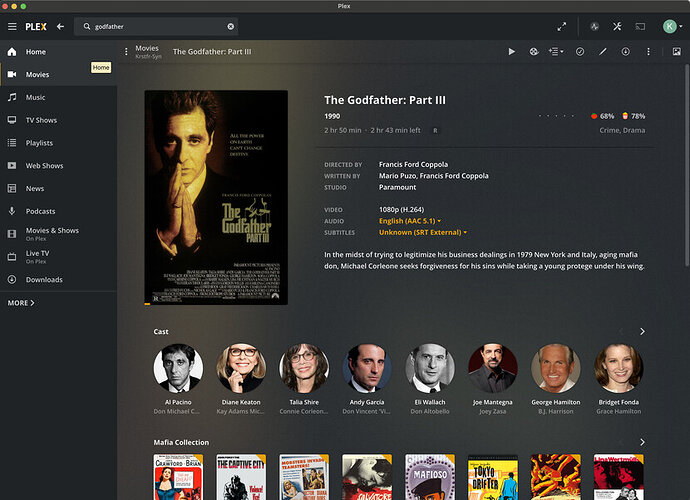The width and height of the screenshot is (690, 500).
Task: Click the Paramount studio link
Action: click(397, 187)
